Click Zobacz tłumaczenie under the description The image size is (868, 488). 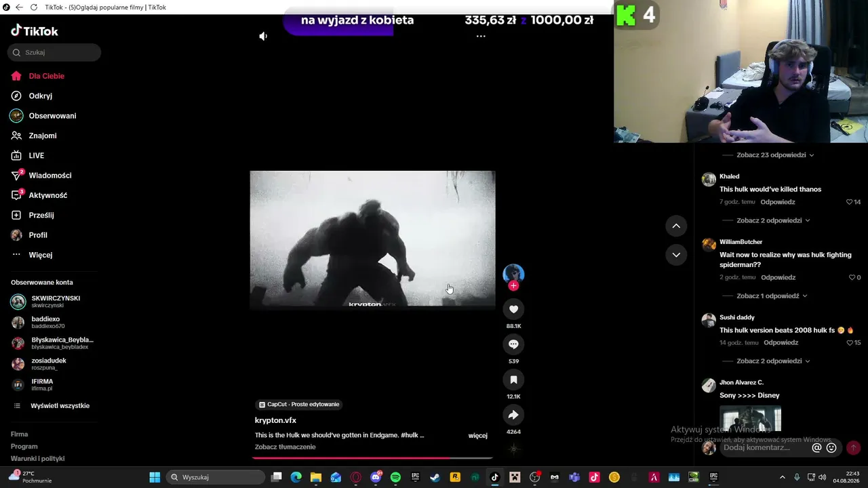click(285, 447)
